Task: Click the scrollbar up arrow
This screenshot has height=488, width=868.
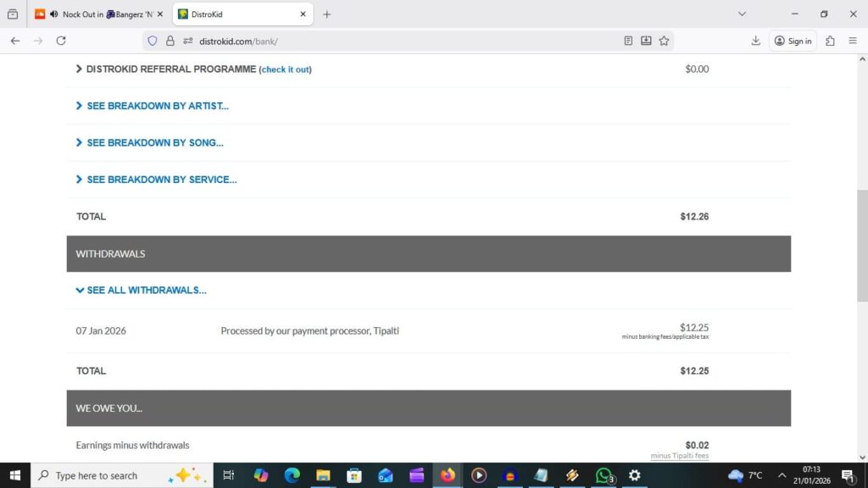Action: point(862,58)
